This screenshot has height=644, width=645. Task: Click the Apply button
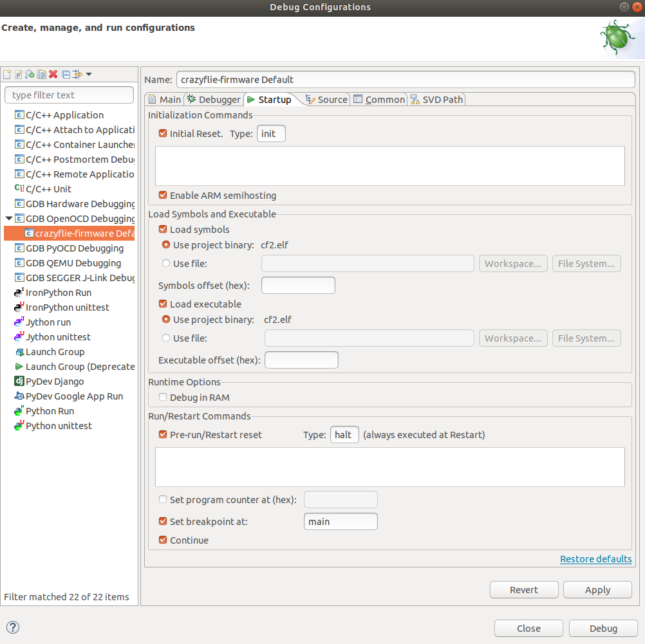click(597, 590)
